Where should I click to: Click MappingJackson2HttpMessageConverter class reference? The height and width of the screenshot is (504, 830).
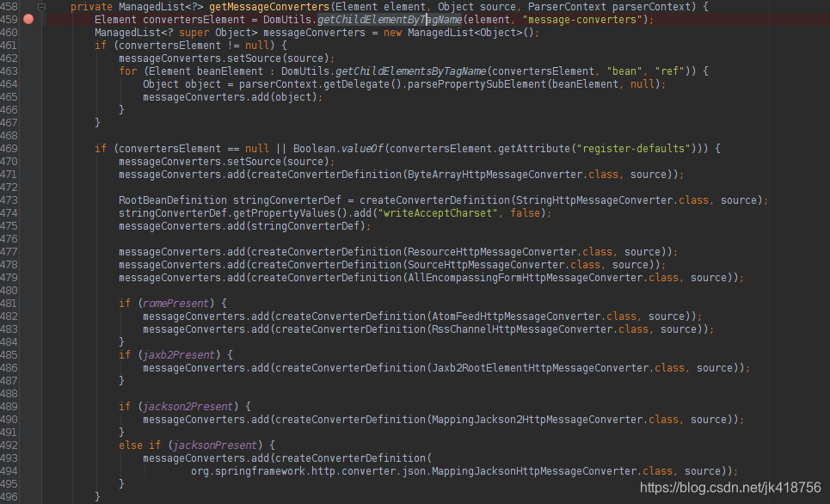[538, 420]
